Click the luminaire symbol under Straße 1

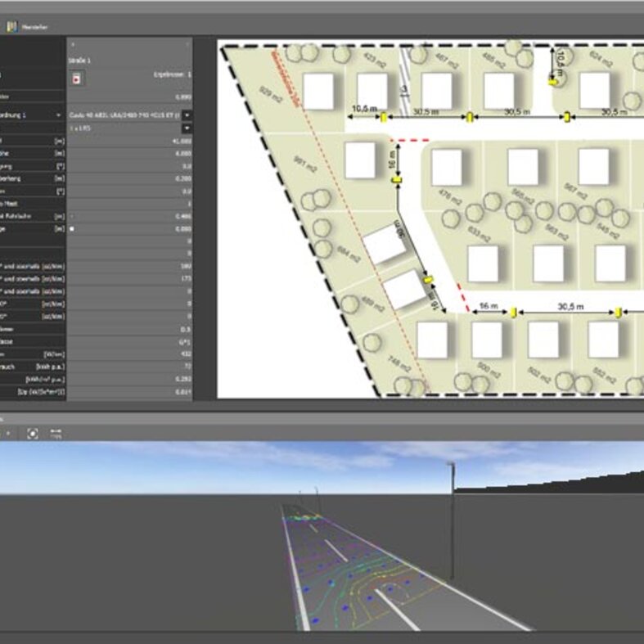click(x=76, y=79)
